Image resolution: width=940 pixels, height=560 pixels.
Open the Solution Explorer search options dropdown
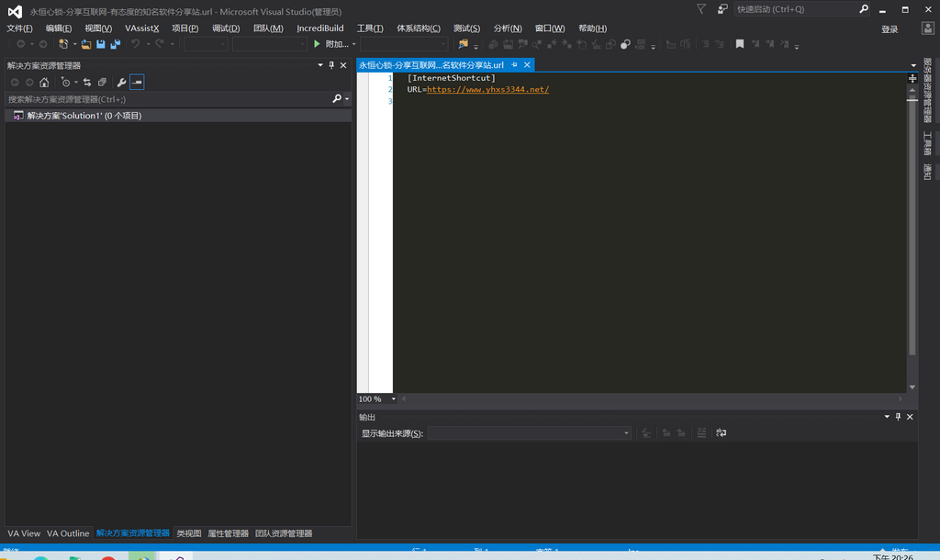point(346,99)
